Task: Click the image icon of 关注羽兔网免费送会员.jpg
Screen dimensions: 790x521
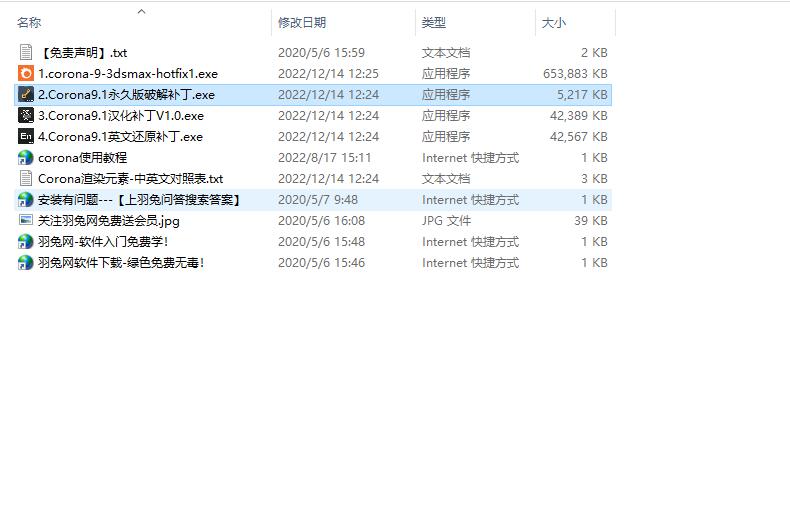Action: pyautogui.click(x=26, y=220)
